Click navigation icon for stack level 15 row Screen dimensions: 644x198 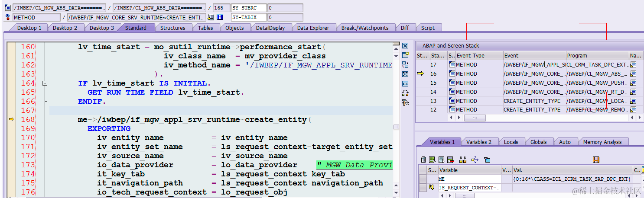[x=633, y=83]
